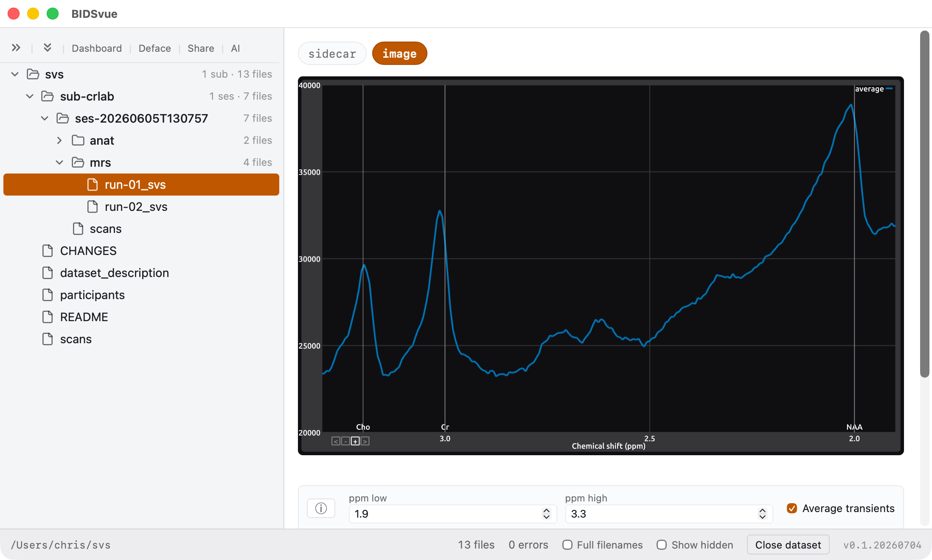Open the Dashboard menu item
Image resolution: width=932 pixels, height=560 pixels.
[97, 48]
